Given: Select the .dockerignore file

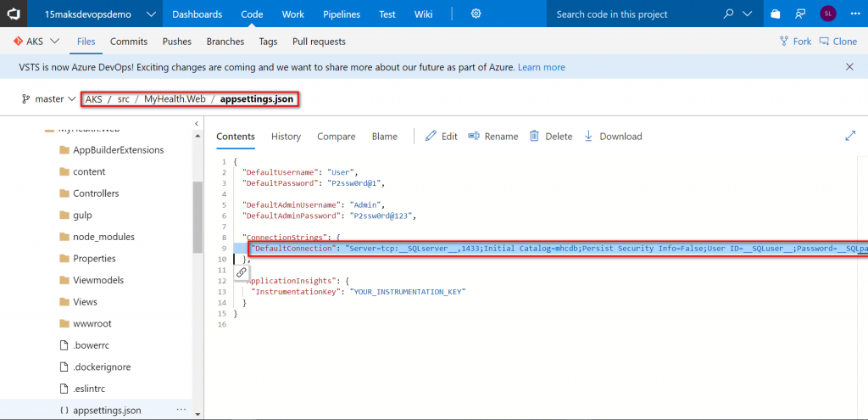Looking at the screenshot, I should tap(96, 367).
